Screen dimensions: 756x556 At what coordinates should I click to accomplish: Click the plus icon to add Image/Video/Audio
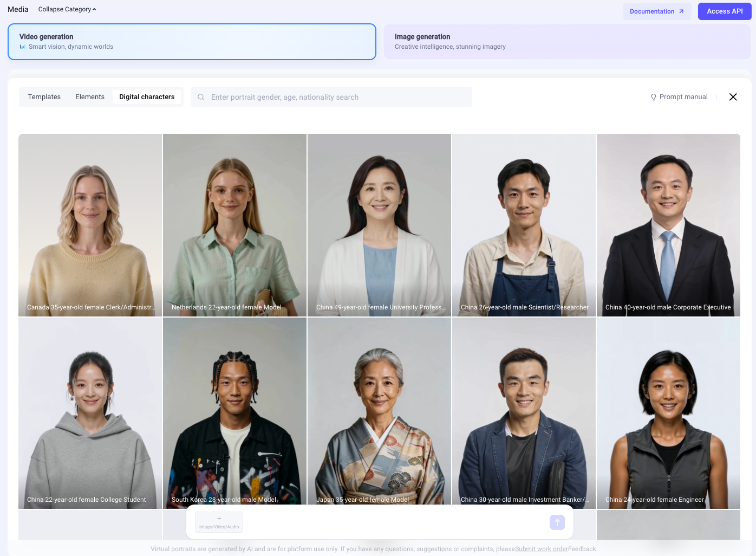click(219, 519)
